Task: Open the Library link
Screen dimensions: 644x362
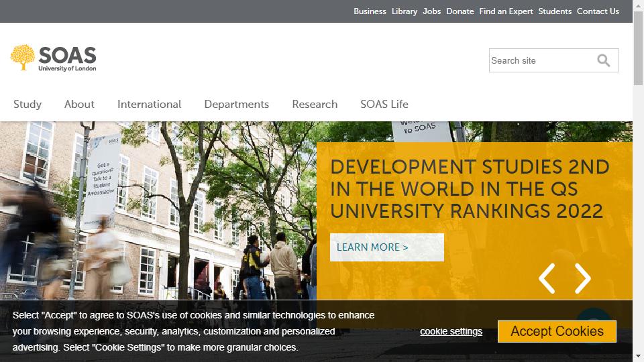Action: pyautogui.click(x=404, y=11)
